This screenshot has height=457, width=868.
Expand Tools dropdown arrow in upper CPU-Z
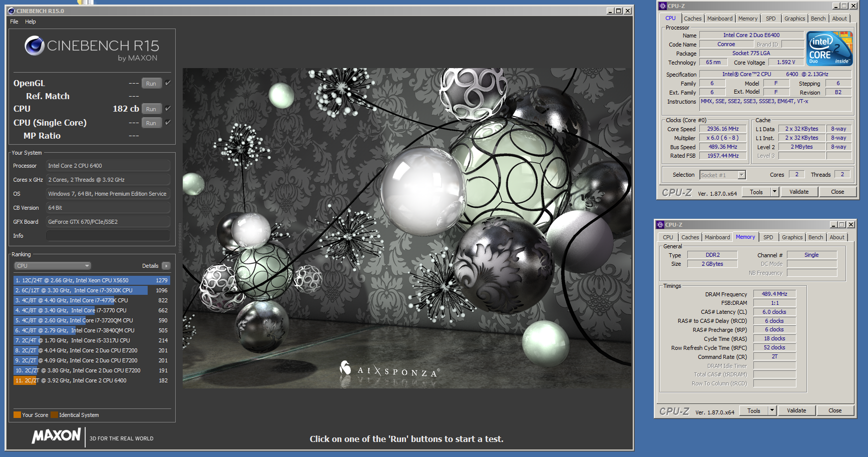774,192
